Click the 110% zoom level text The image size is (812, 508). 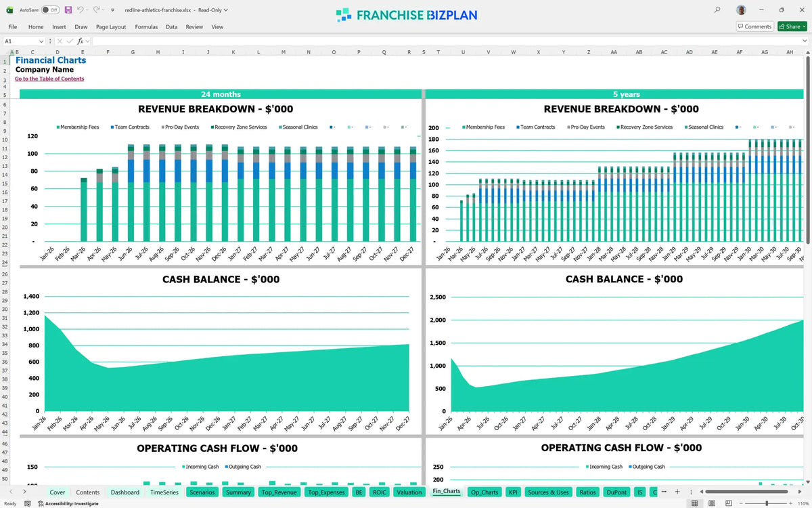pos(803,503)
